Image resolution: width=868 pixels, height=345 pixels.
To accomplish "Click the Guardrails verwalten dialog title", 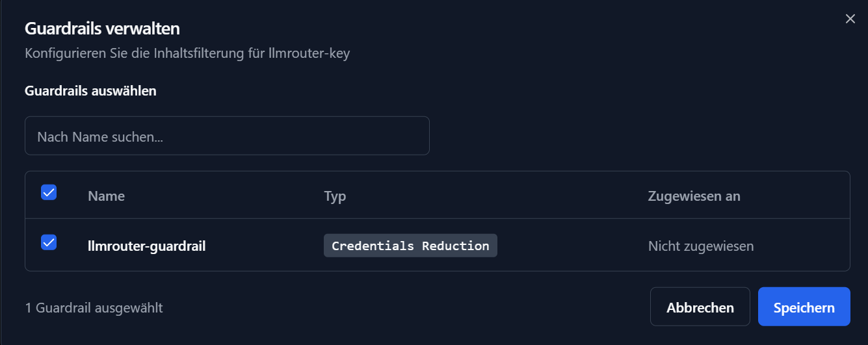I will pos(102,29).
